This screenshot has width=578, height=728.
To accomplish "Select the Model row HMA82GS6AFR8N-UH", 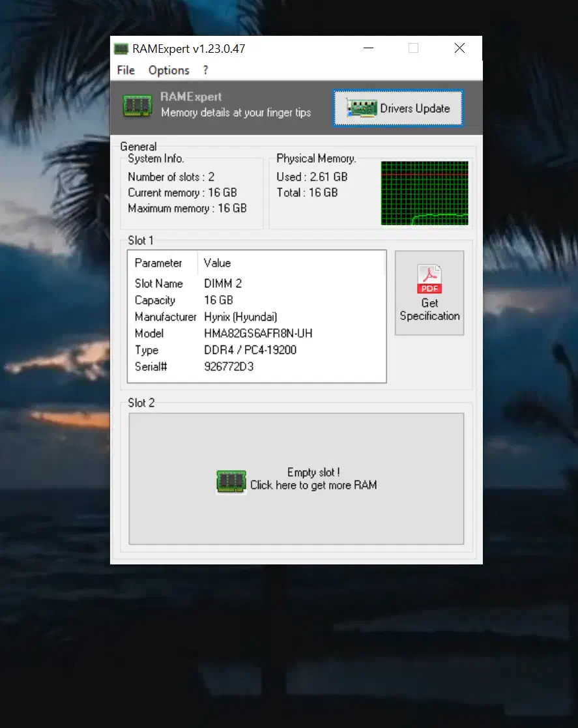I will [257, 334].
